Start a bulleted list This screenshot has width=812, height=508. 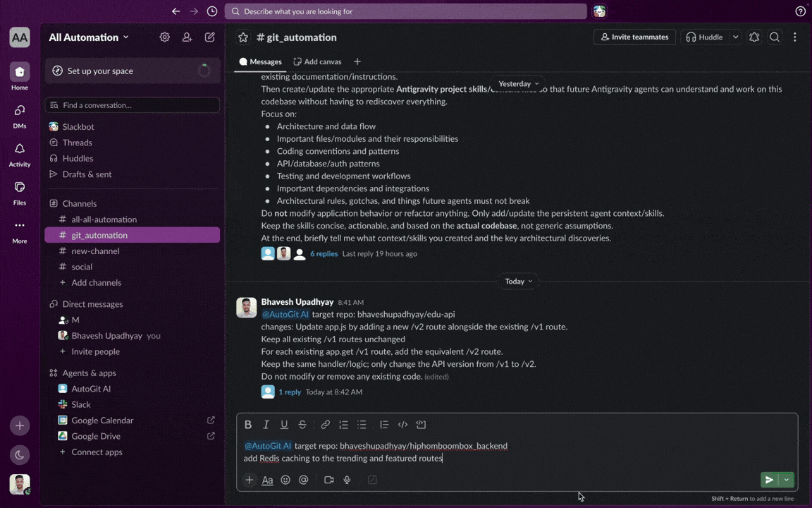tap(362, 425)
